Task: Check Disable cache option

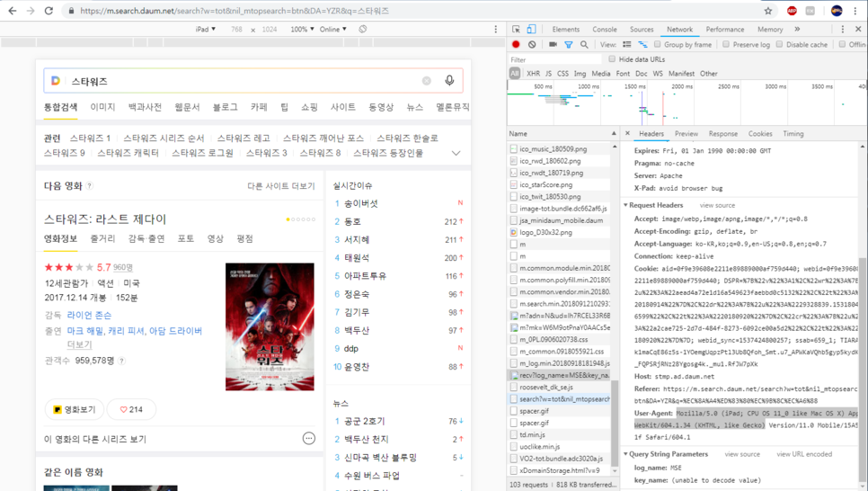Action: click(x=779, y=44)
